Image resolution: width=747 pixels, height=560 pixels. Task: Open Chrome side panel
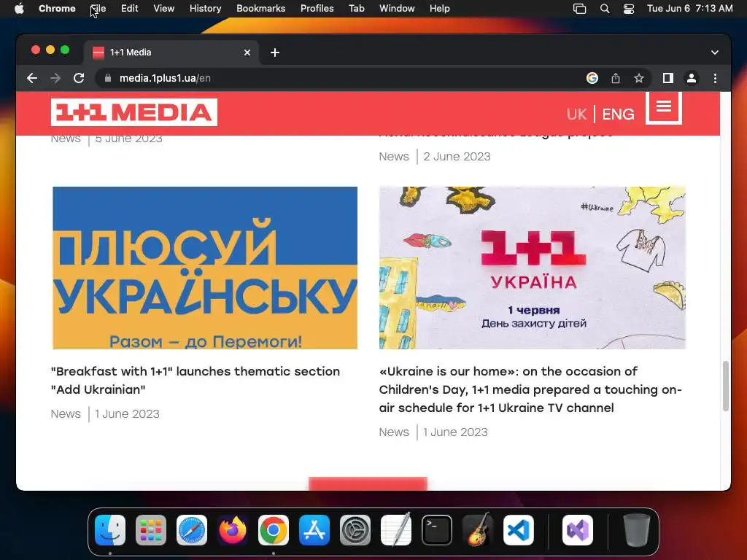pos(668,78)
